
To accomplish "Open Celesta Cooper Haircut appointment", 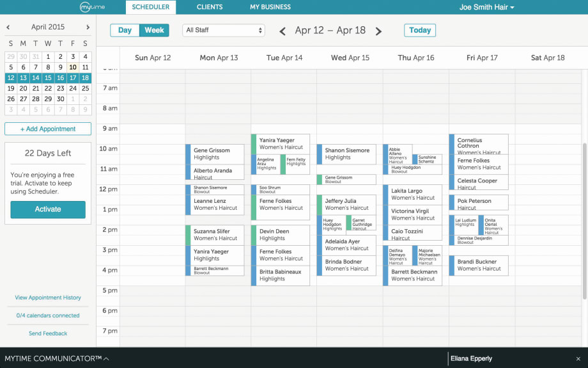I will pos(479,182).
